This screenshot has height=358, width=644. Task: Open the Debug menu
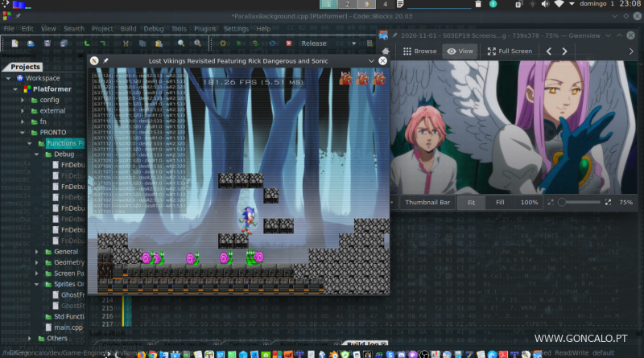(154, 29)
